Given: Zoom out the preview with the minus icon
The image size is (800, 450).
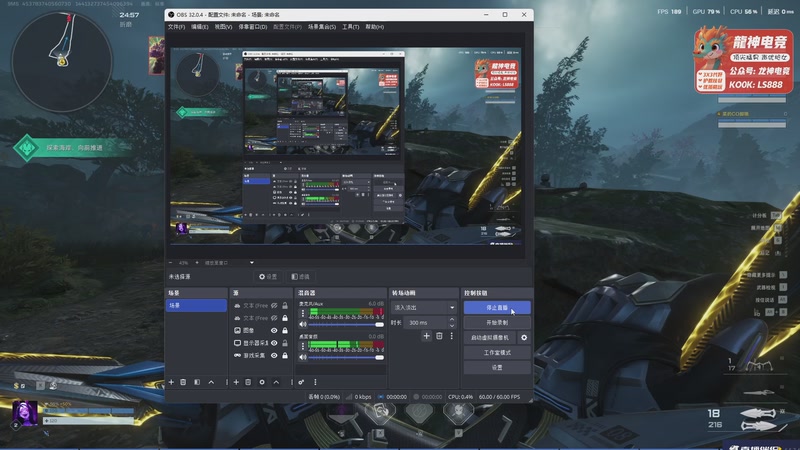Looking at the screenshot, I should (171, 263).
